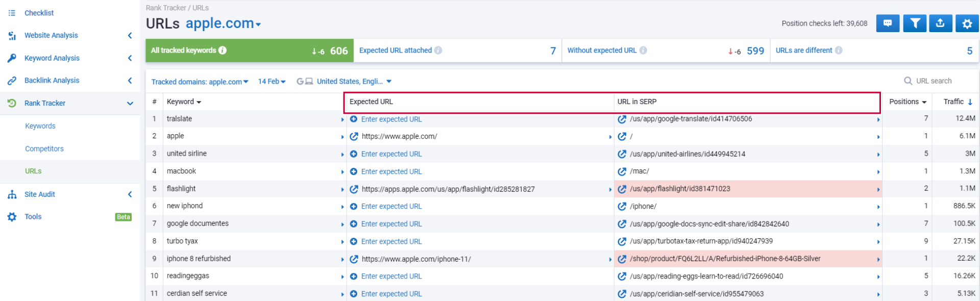Click Enter expected URL for united sirline
Screen dimensions: 980x301
click(391, 154)
